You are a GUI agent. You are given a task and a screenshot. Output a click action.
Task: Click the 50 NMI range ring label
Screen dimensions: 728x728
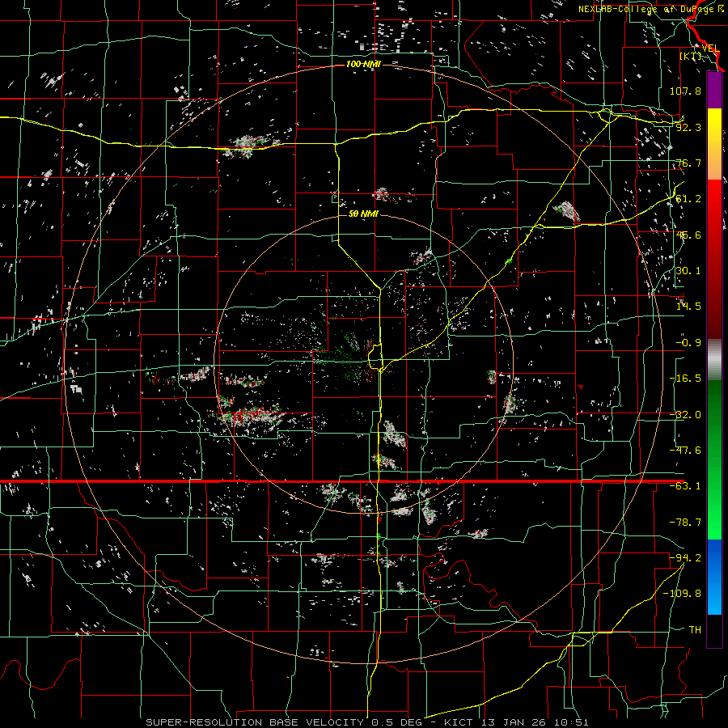pyautogui.click(x=363, y=214)
